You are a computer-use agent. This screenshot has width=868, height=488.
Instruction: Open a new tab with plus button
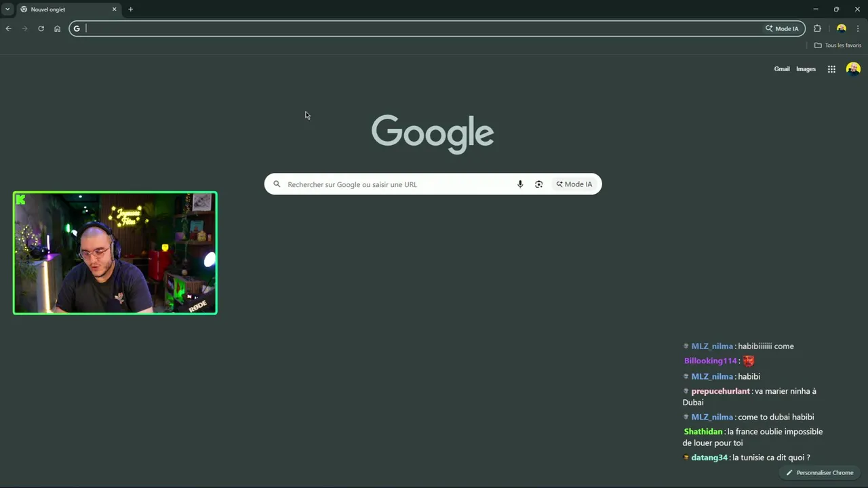pyautogui.click(x=131, y=9)
